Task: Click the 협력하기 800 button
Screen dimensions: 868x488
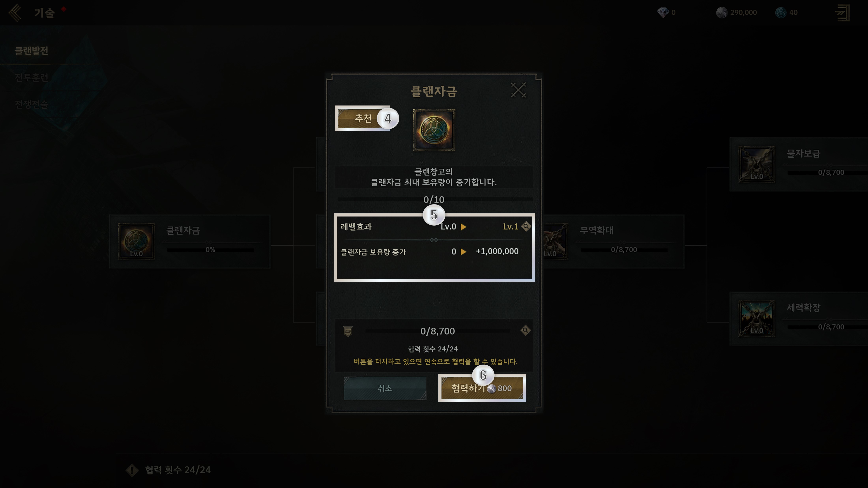Action: [x=482, y=388]
